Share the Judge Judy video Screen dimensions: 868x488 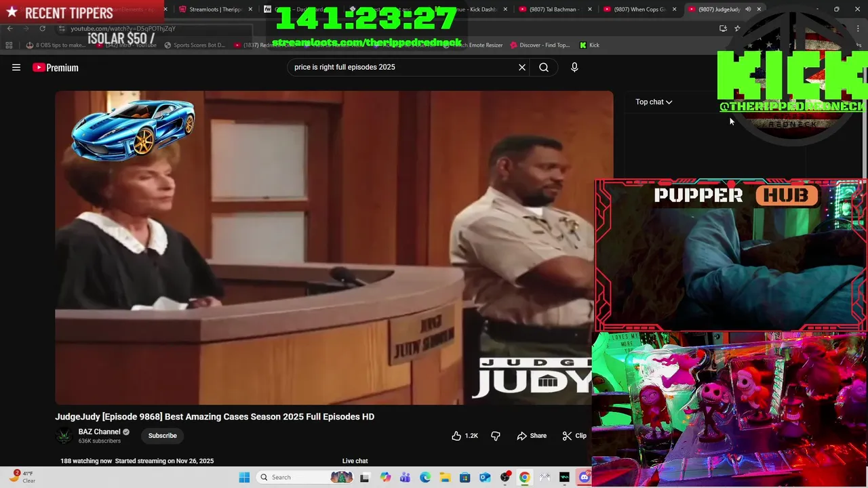pos(532,436)
